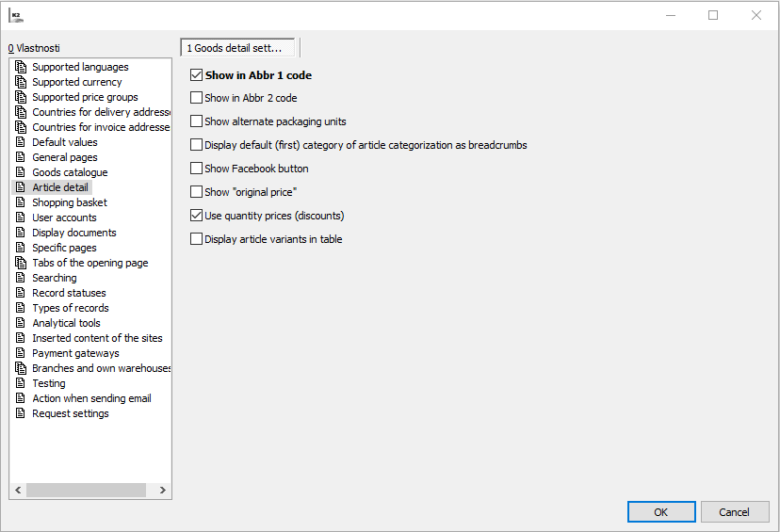Disable Use quantity prices (discounts)
Viewport: 780px width, 532px height.
point(197,216)
